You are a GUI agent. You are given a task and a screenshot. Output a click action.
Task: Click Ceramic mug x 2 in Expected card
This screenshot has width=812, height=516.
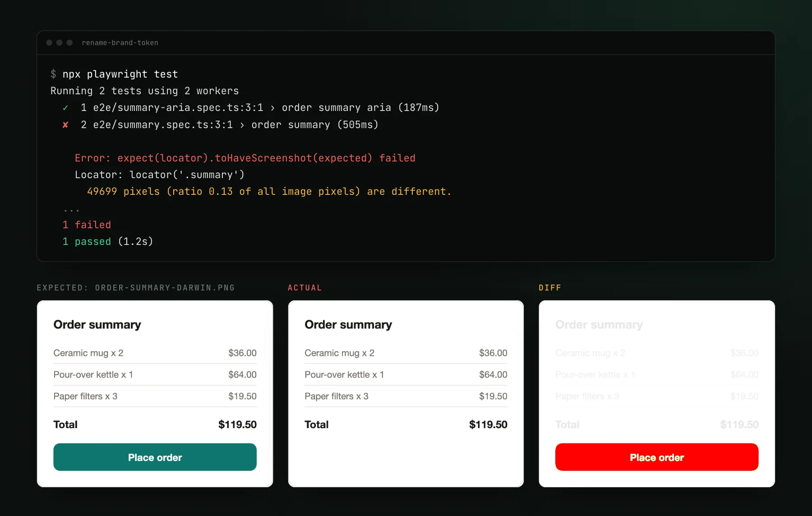click(x=88, y=353)
